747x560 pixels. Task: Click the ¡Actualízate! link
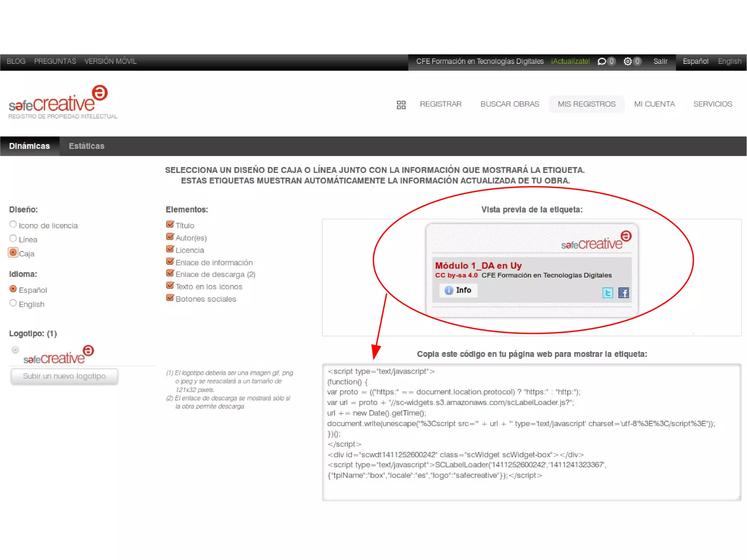click(x=570, y=61)
